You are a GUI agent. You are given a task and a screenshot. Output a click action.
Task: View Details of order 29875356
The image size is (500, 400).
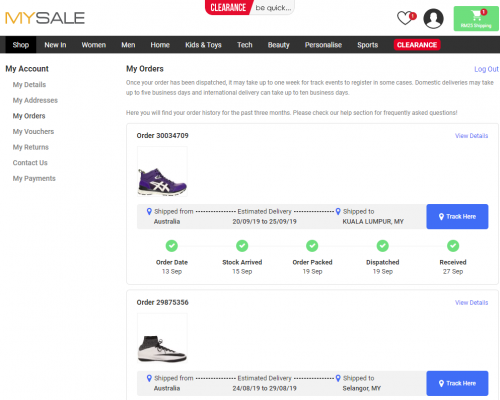click(x=471, y=302)
